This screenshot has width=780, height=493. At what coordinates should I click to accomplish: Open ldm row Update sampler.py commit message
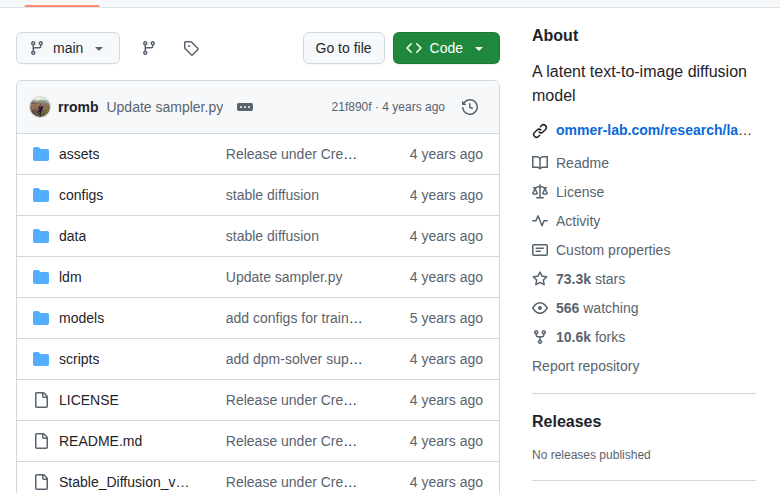click(x=284, y=277)
